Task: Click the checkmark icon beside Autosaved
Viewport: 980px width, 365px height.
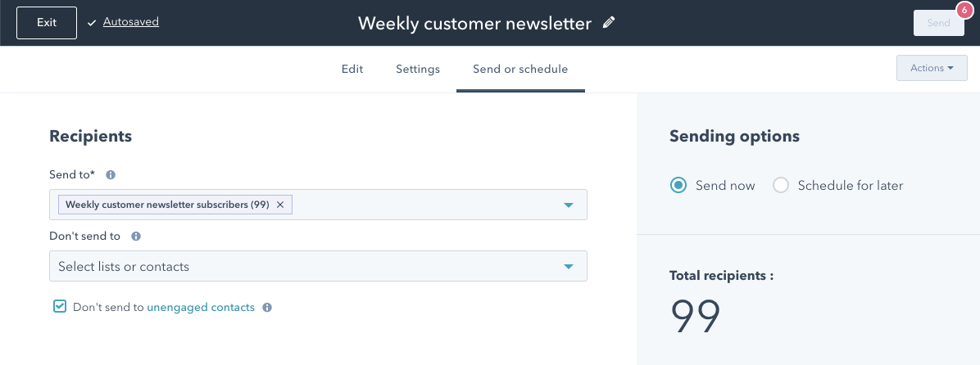Action: (92, 22)
